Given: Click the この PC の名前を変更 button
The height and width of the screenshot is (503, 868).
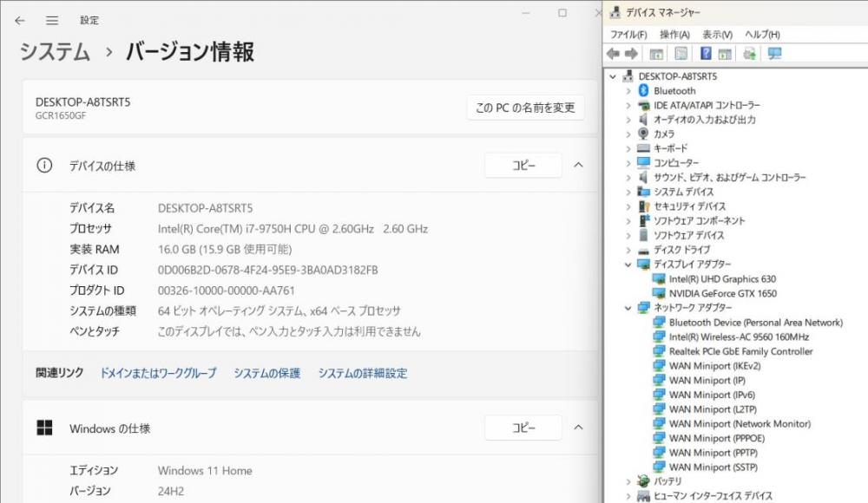Looking at the screenshot, I should (525, 108).
